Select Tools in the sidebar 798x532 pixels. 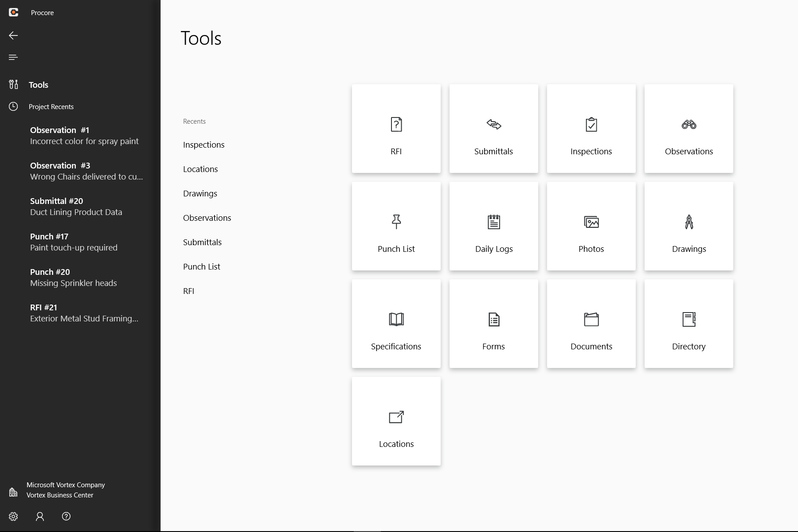pos(38,85)
